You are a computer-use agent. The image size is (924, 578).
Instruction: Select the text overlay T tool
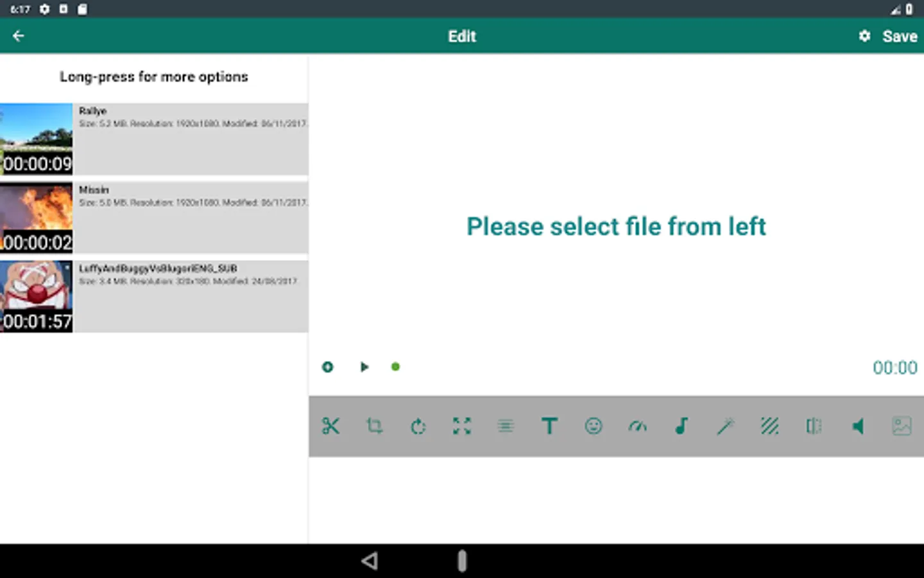coord(549,426)
